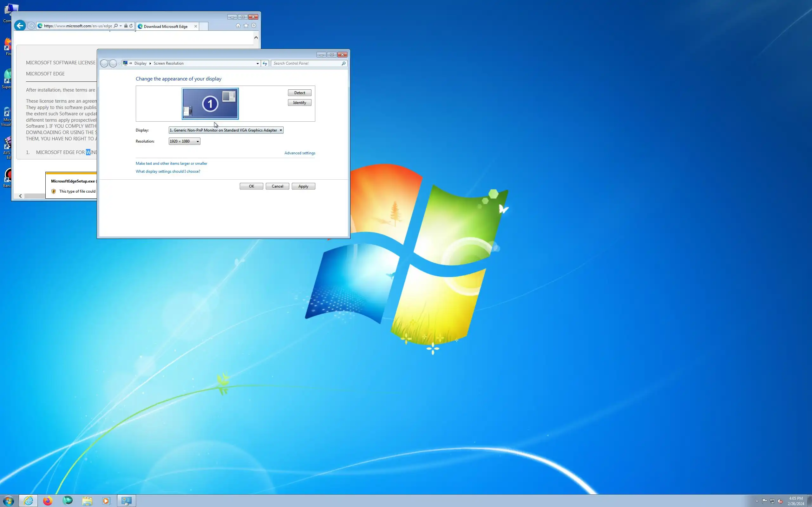
Task: Open the address bar history dropdown arrow
Action: 258,63
